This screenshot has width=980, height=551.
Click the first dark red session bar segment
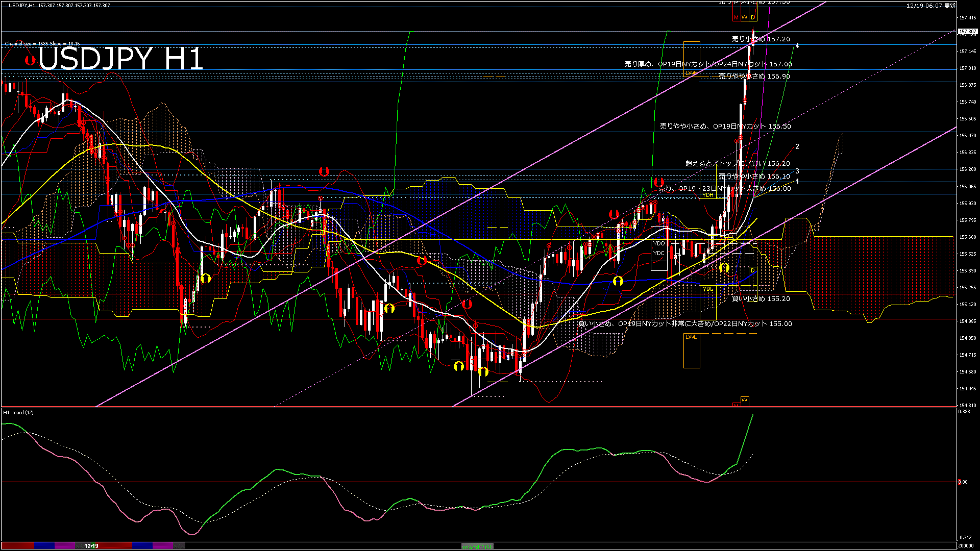click(18, 546)
